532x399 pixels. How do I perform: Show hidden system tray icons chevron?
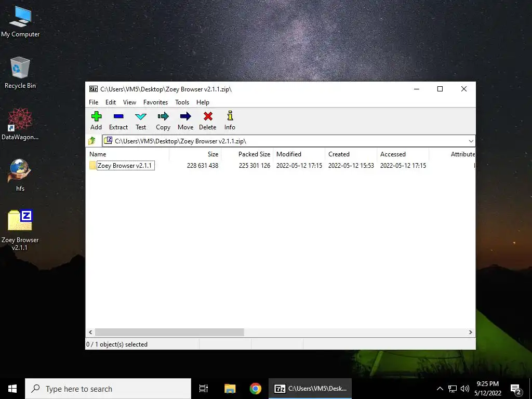tap(440, 389)
